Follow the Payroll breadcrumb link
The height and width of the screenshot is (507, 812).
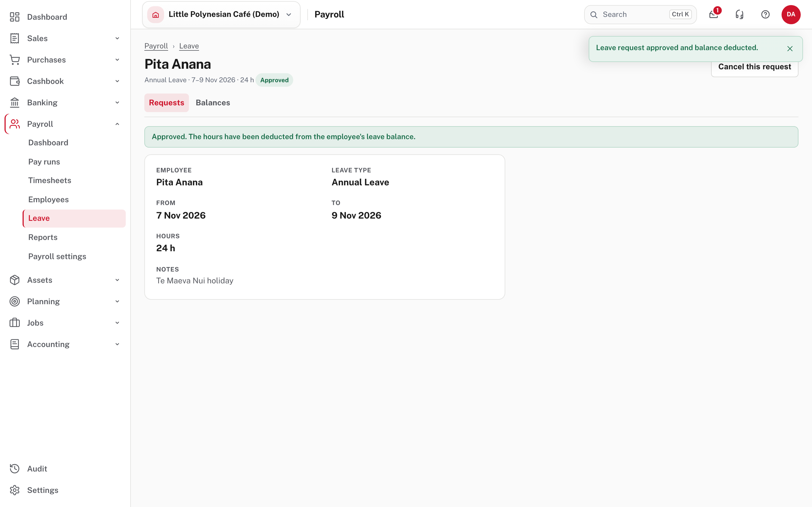156,46
